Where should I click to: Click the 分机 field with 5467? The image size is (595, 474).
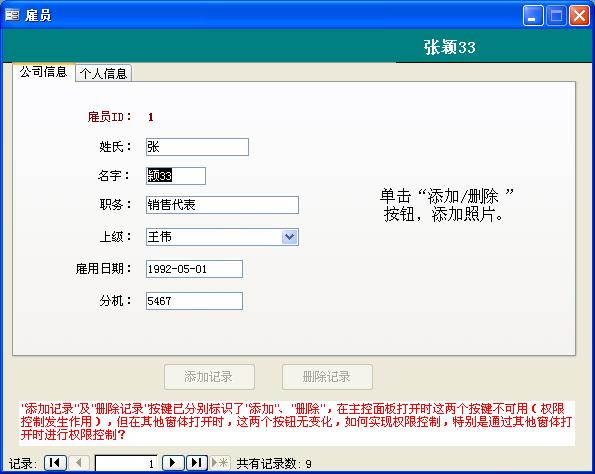(x=194, y=301)
